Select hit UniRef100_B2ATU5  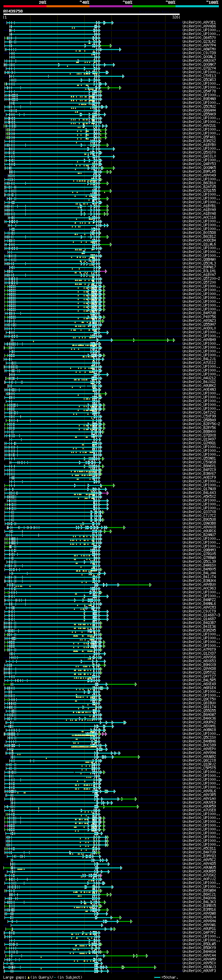(199, 187)
